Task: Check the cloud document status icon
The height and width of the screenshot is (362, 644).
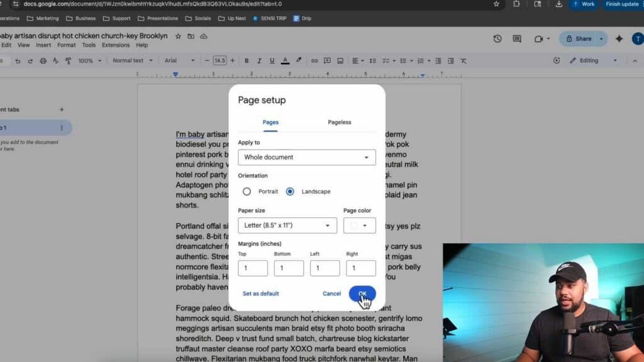Action: 204,36
